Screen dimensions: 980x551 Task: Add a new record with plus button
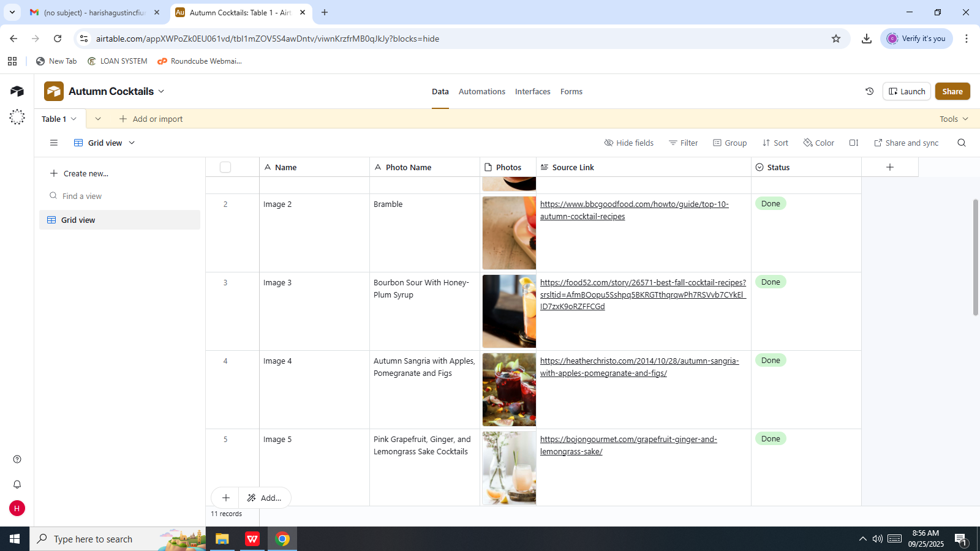click(225, 498)
